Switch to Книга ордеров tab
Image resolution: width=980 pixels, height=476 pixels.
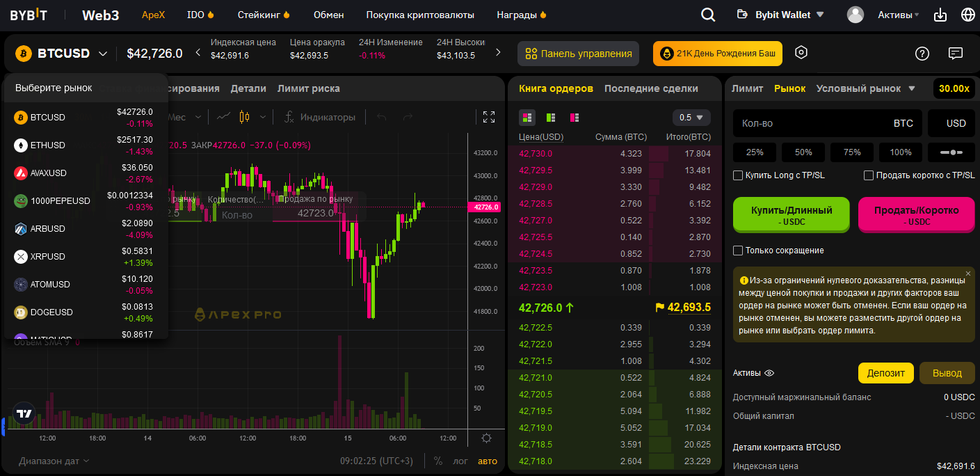pyautogui.click(x=556, y=88)
